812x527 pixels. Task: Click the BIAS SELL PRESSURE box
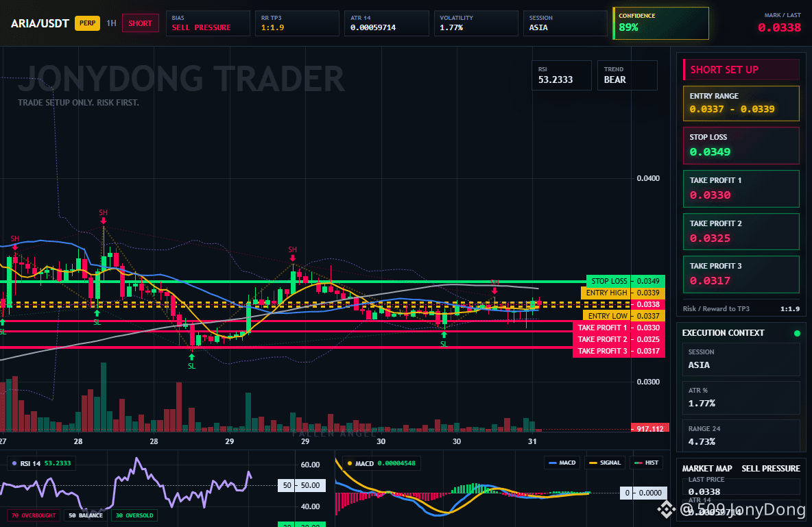click(208, 23)
